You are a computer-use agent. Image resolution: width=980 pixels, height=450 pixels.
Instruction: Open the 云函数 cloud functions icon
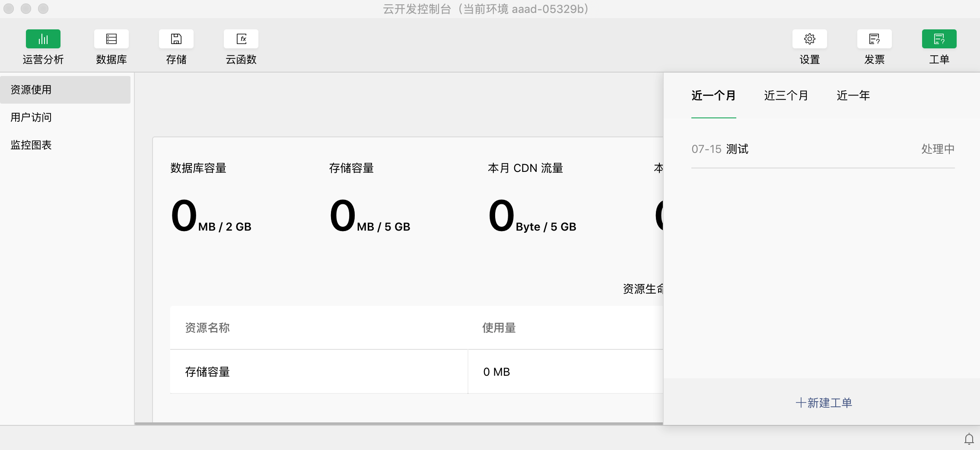tap(241, 39)
